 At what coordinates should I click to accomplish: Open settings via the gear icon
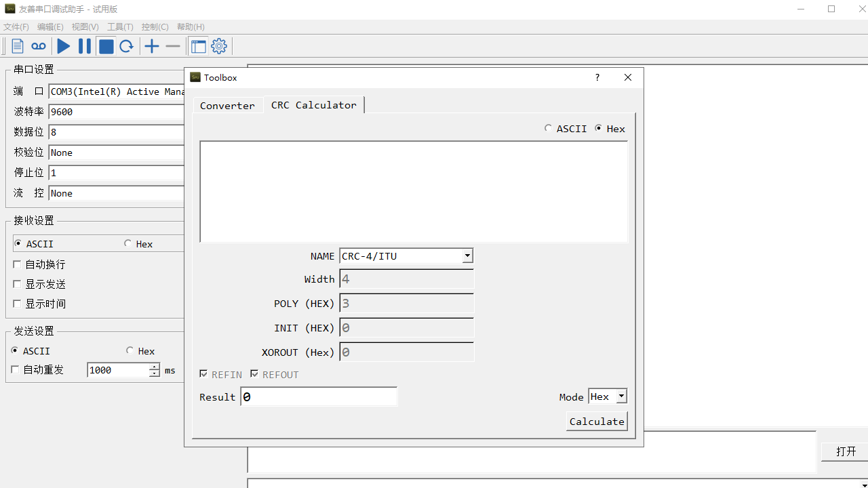click(x=218, y=45)
